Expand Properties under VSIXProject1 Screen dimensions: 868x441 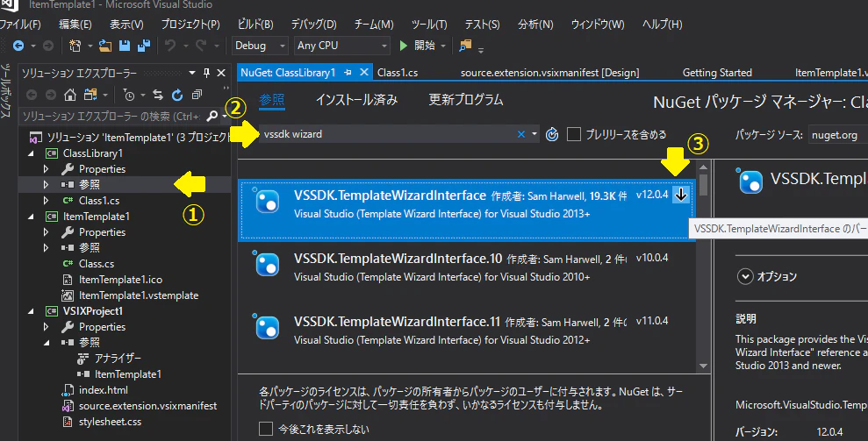tap(46, 326)
